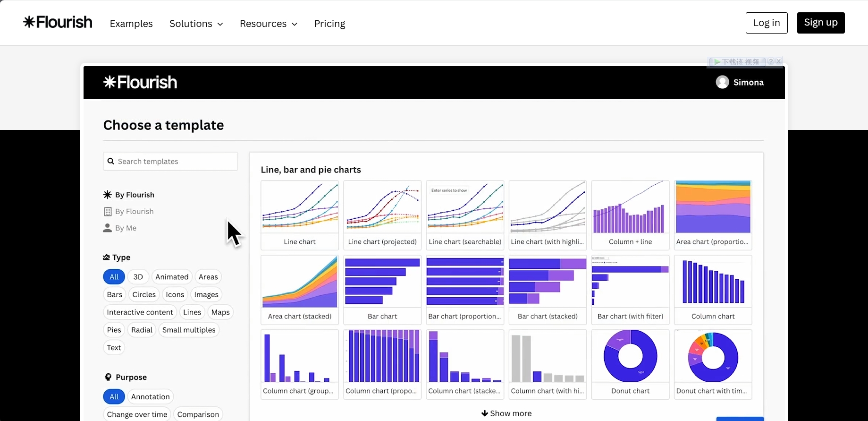Click the Flourish logo in top navigation
Screen dimensions: 868x421
[58, 22]
